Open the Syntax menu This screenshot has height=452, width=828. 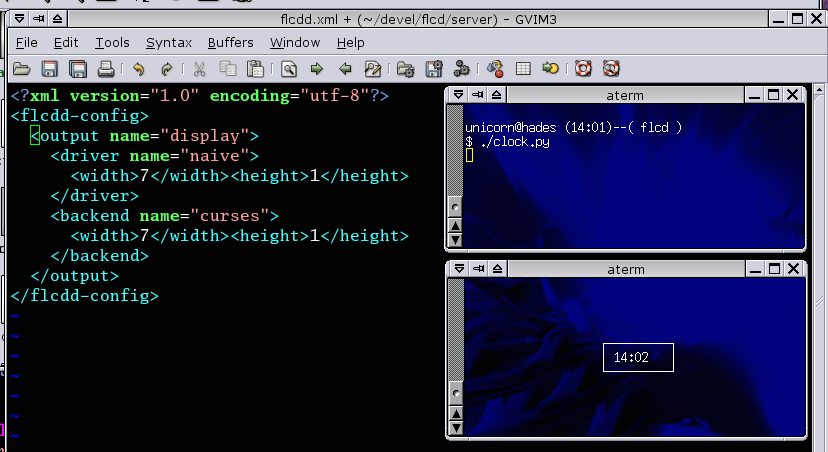(x=168, y=42)
